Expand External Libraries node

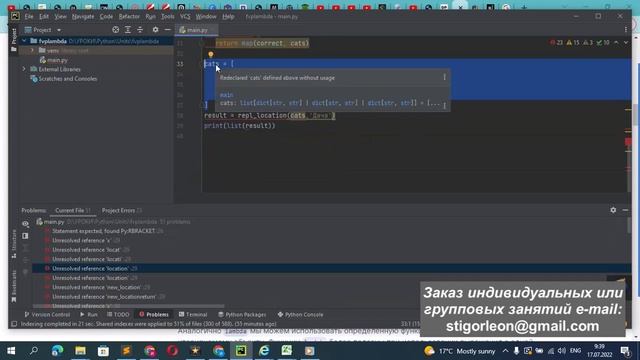click(x=24, y=69)
